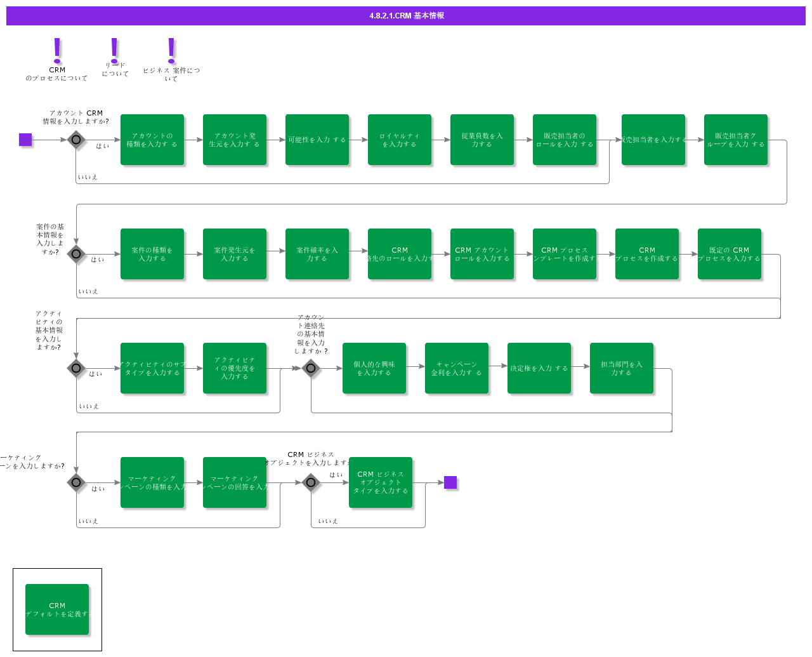Open the 販売担当者グループを入力する box
The image size is (812, 657).
(x=736, y=140)
